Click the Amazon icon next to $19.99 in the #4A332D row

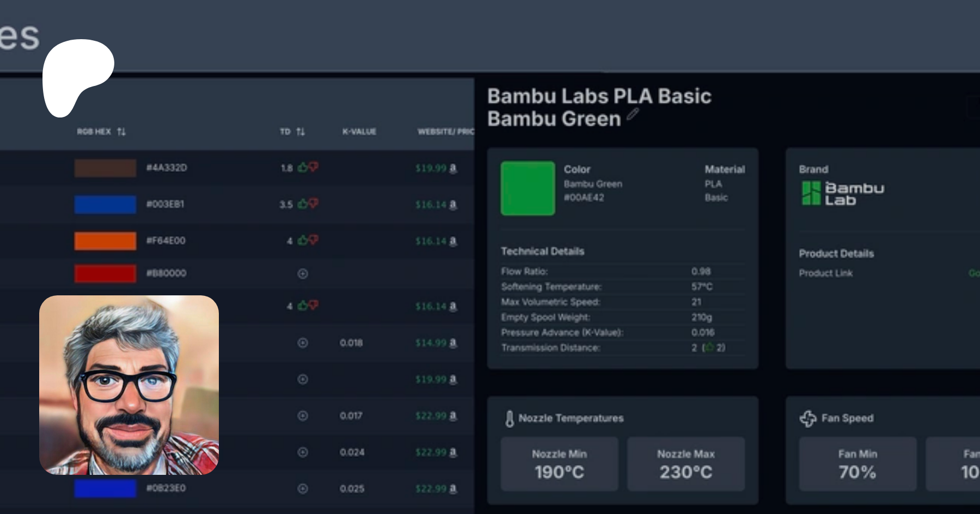452,169
